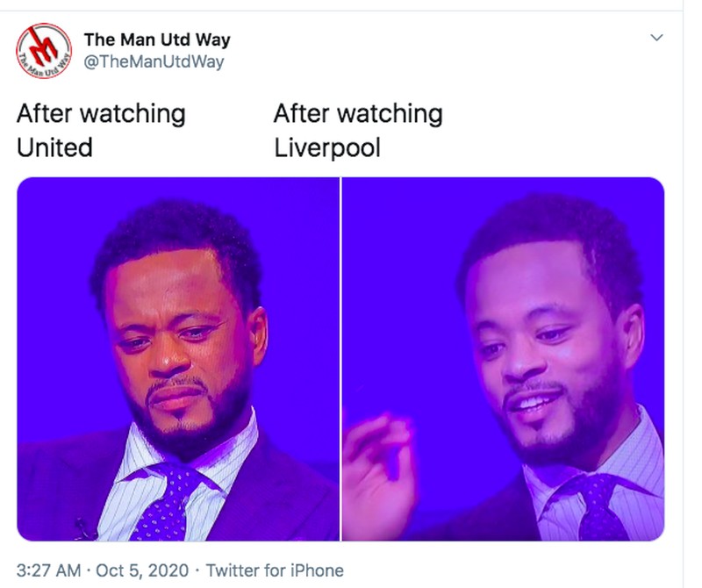The image size is (702, 588).
Task: Click the tweet text After watching United
Action: coord(101,127)
